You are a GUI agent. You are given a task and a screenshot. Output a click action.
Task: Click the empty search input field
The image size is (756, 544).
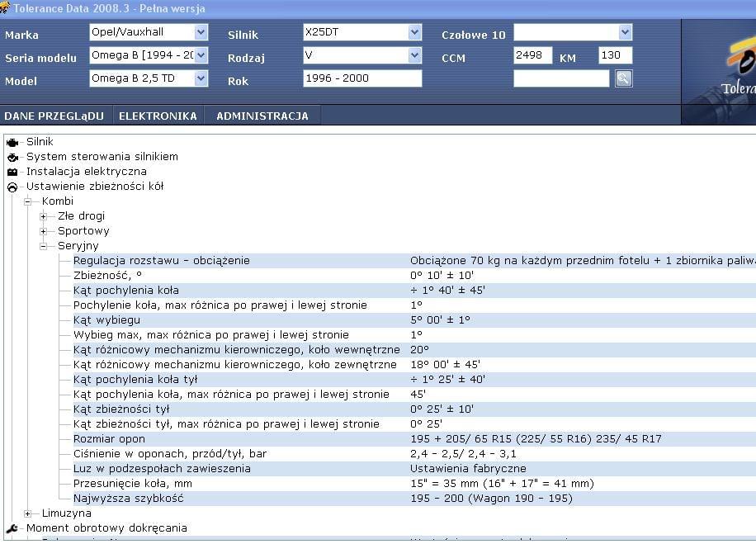[x=562, y=78]
